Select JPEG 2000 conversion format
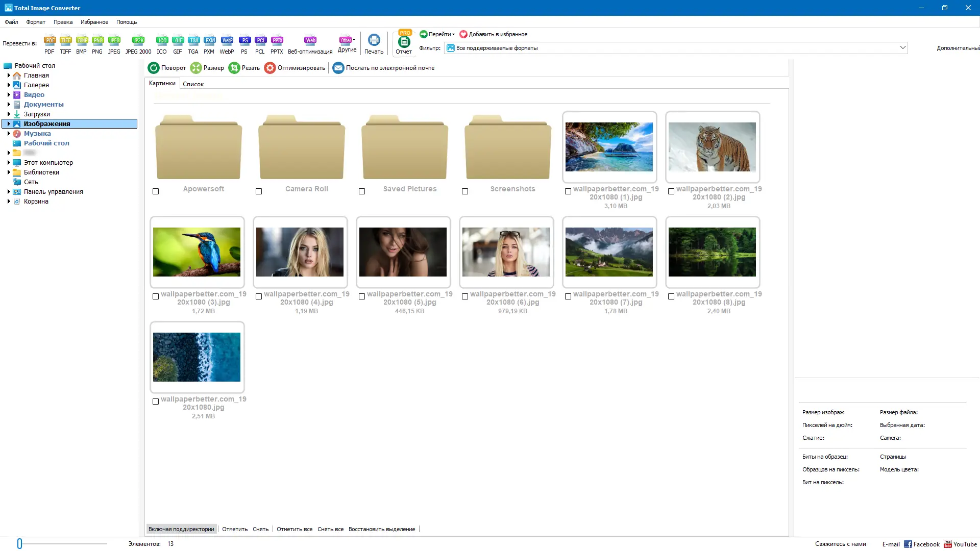The image size is (980, 551). tap(137, 43)
